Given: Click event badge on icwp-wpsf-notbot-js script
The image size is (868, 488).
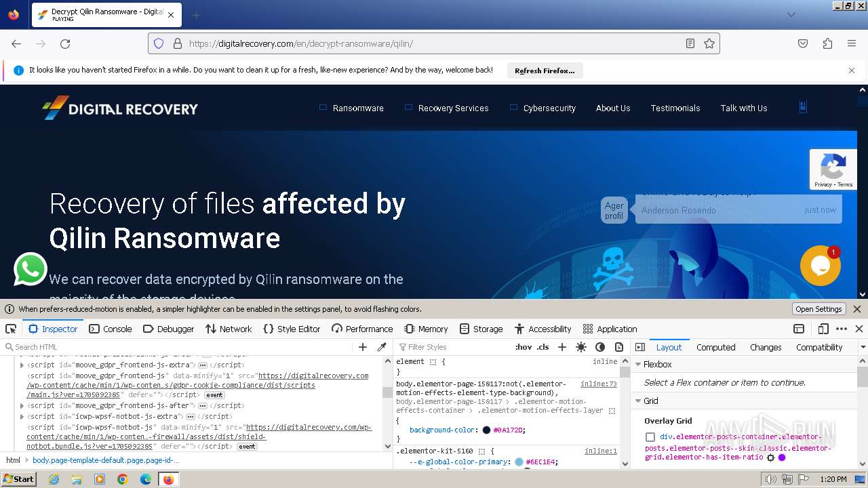Looking at the screenshot, I should [247, 447].
